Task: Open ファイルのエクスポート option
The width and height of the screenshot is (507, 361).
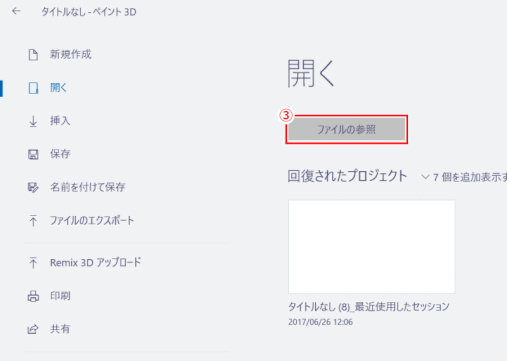Action: click(x=92, y=220)
